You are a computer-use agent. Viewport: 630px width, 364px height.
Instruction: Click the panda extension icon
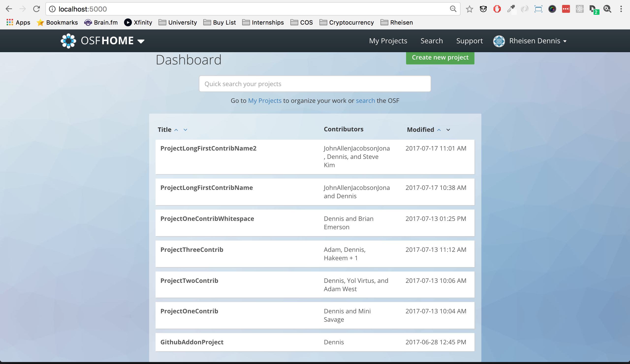(483, 9)
